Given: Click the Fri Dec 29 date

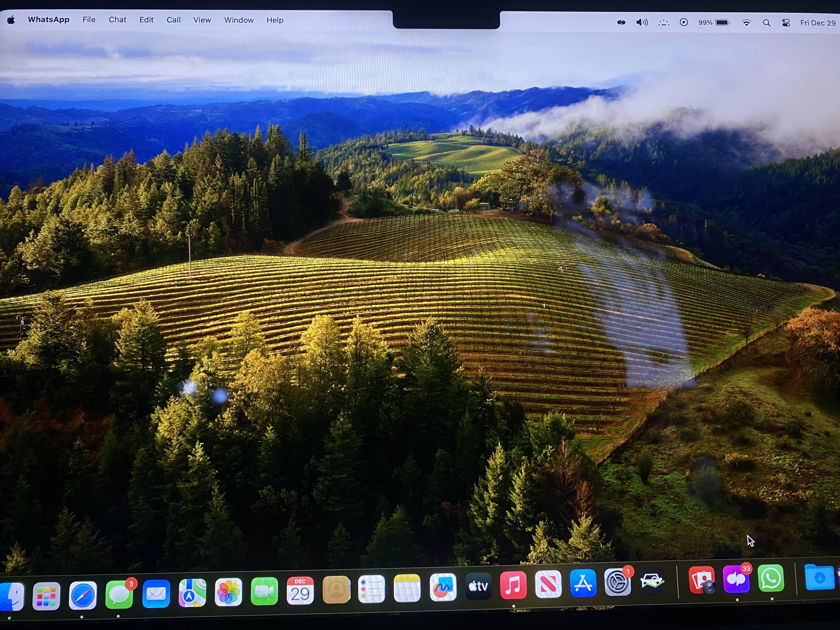Looking at the screenshot, I should tap(818, 23).
